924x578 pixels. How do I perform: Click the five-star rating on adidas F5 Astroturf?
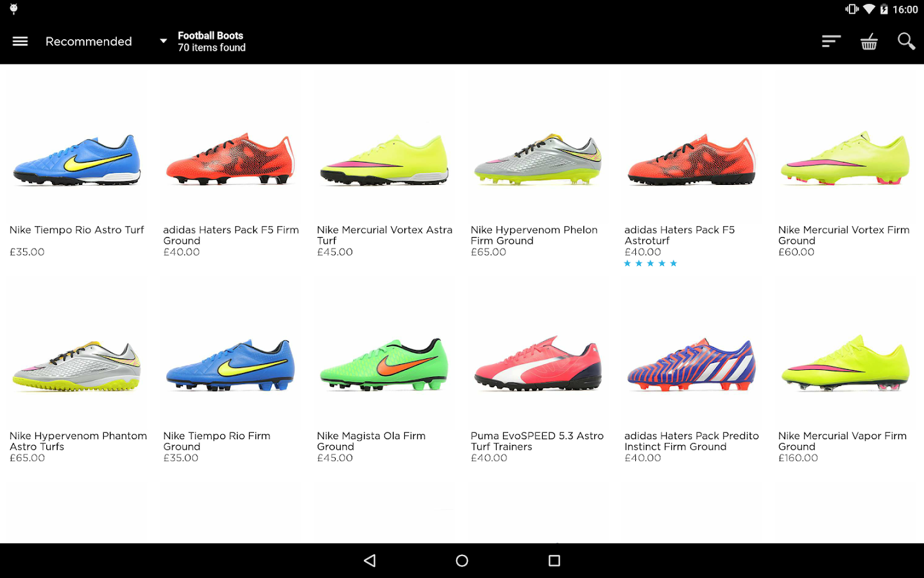click(x=651, y=263)
